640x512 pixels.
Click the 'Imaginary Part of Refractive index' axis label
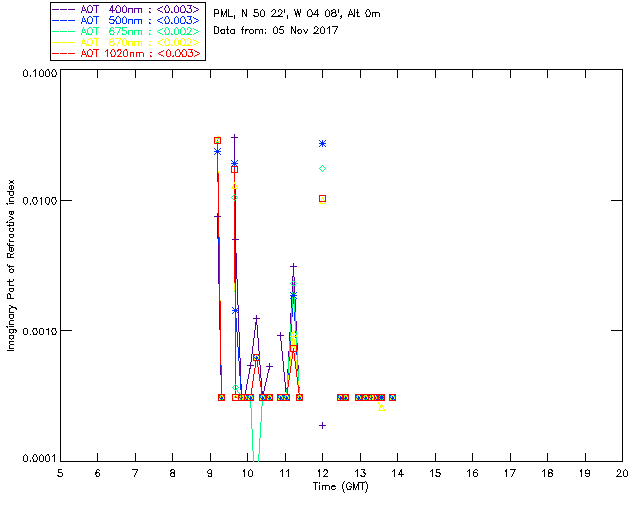tap(11, 265)
